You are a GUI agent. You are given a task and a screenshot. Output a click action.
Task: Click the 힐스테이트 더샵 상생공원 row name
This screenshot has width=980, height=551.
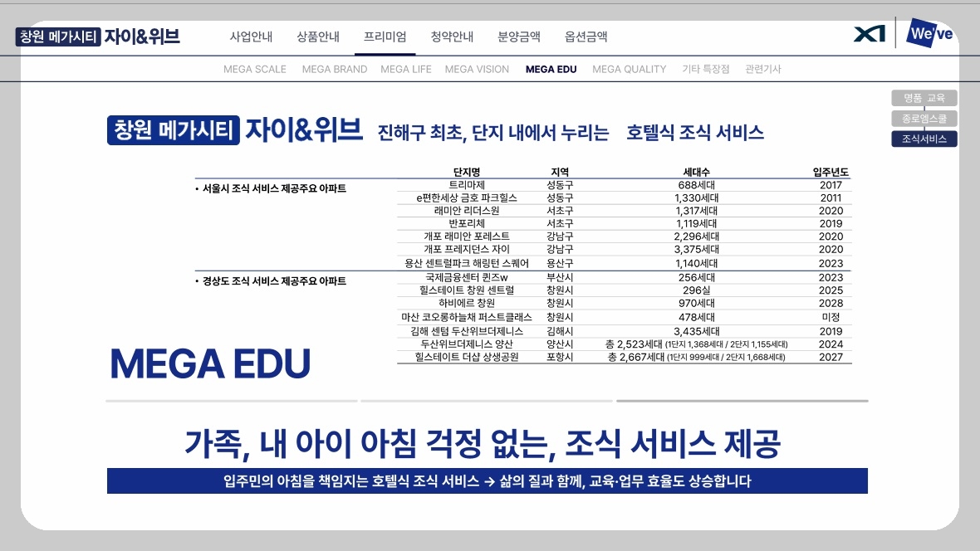(x=467, y=358)
